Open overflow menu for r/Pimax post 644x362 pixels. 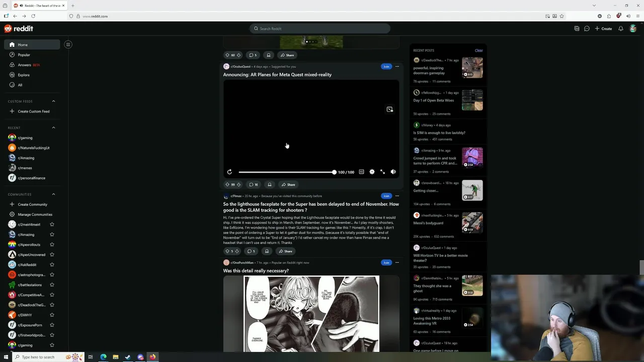pos(397,196)
